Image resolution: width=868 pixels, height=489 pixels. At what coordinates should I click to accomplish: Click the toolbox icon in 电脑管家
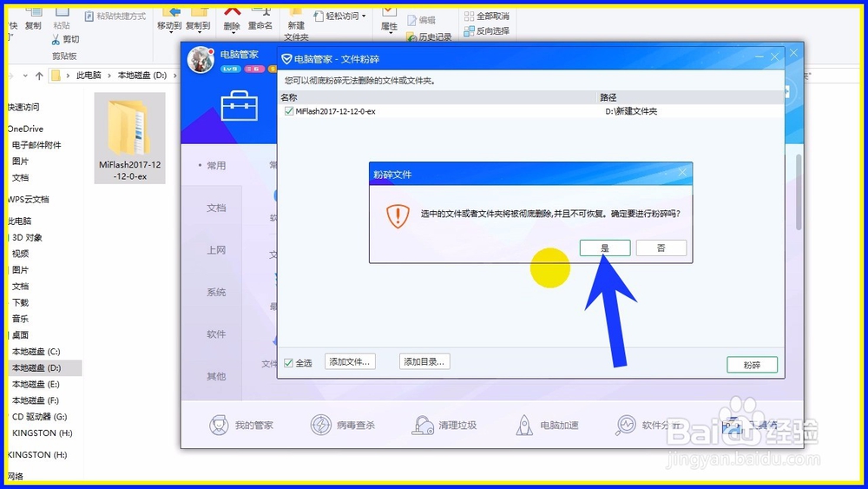point(240,105)
